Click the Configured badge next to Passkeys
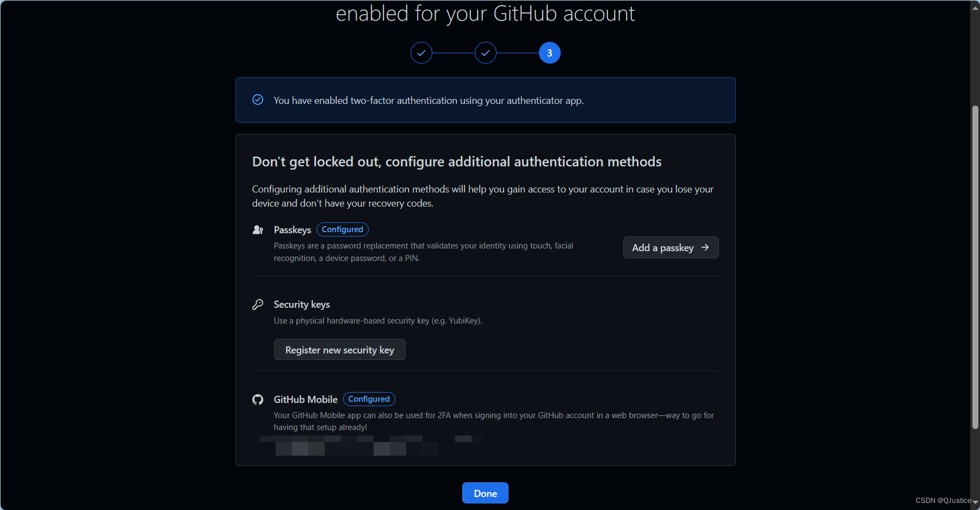The image size is (980, 510). pos(342,229)
